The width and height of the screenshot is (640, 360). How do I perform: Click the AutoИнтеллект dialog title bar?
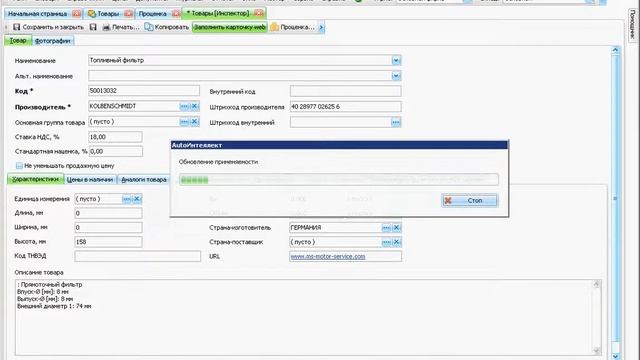tap(339, 145)
